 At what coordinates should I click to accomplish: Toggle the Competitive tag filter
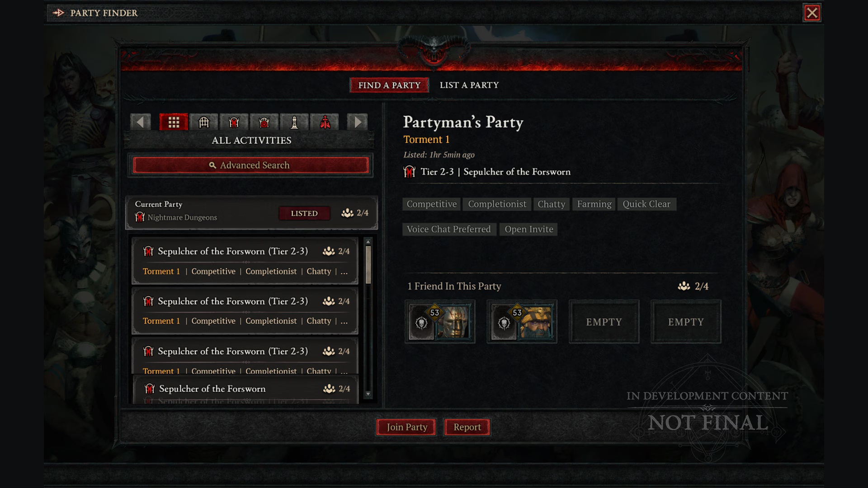click(432, 203)
